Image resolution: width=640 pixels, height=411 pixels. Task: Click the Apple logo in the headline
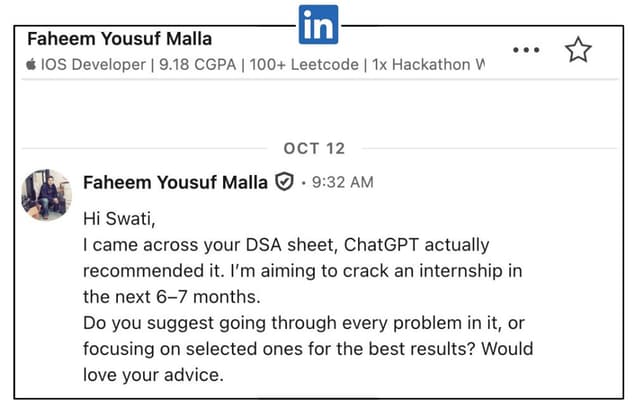[x=31, y=64]
